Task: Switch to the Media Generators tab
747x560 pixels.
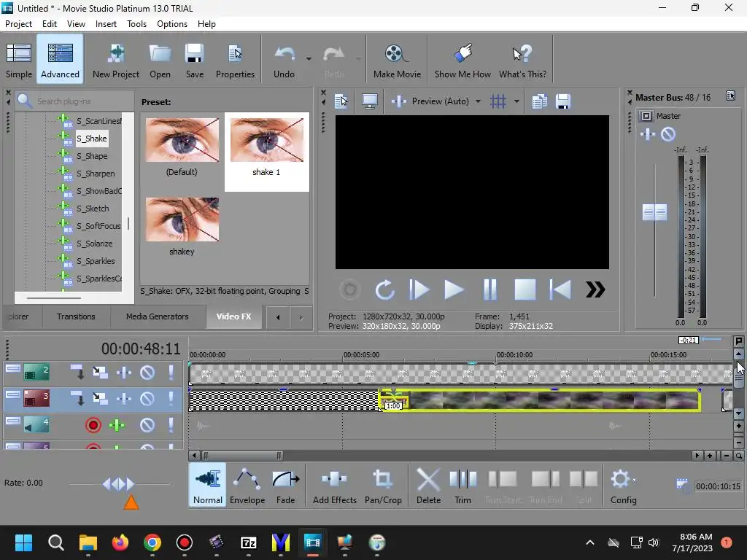Action: [158, 316]
